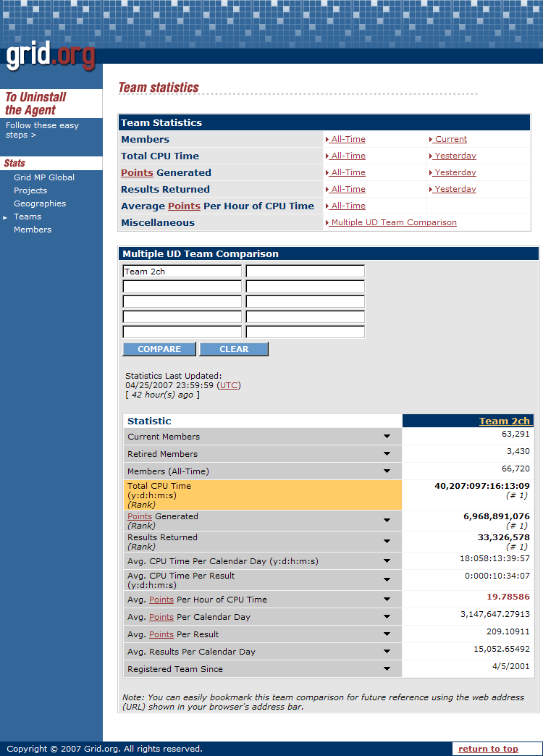This screenshot has width=543, height=756.
Task: Click the Points Generated row dropdown arrow
Action: click(387, 521)
